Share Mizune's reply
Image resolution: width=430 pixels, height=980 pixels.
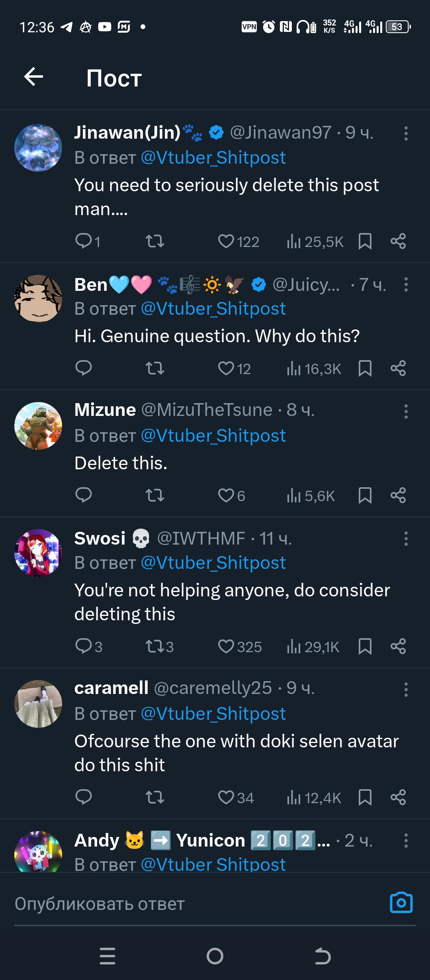point(398,496)
